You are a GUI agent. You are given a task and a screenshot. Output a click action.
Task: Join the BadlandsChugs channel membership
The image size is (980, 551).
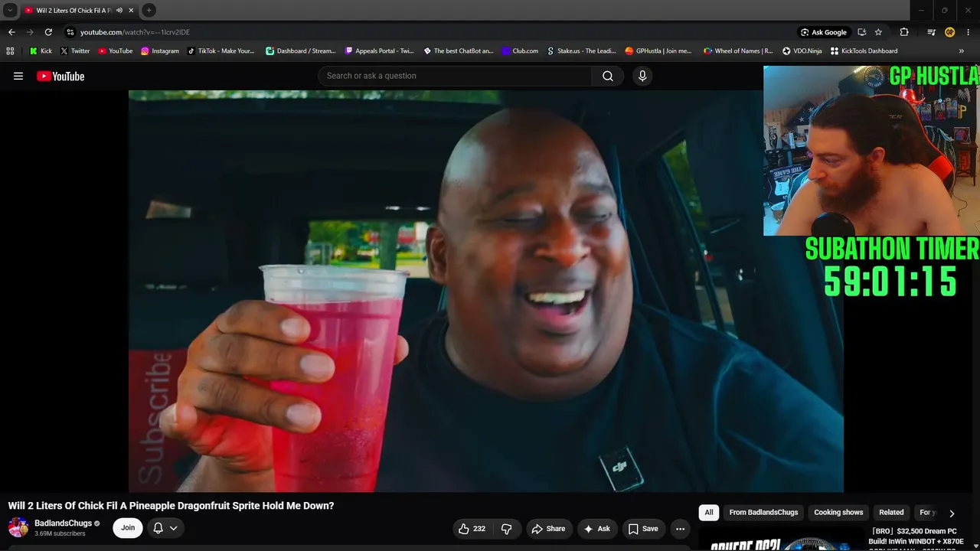[128, 528]
